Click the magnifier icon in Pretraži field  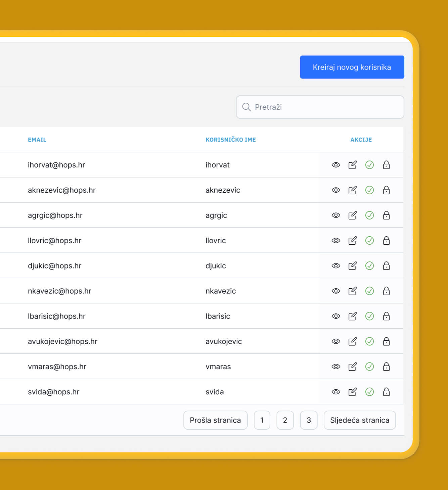point(247,107)
